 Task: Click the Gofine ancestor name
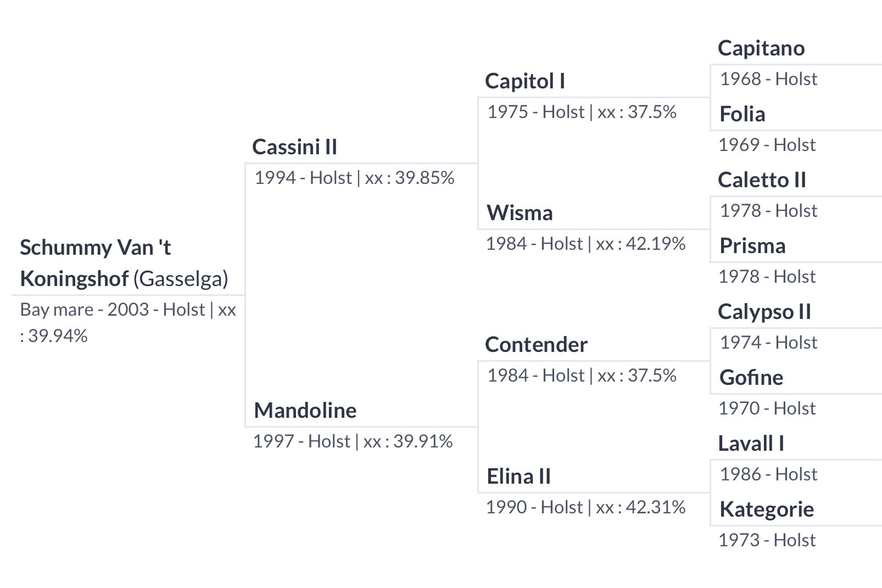[x=751, y=378]
